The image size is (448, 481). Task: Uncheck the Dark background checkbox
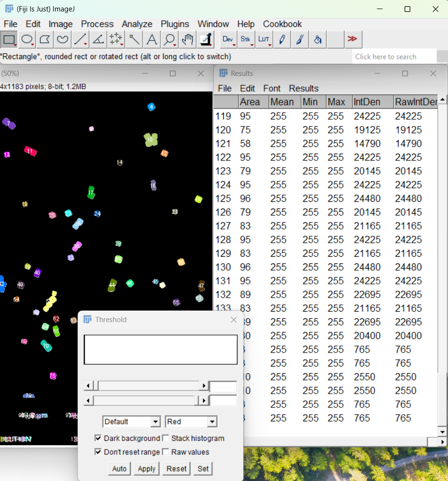[x=98, y=438]
